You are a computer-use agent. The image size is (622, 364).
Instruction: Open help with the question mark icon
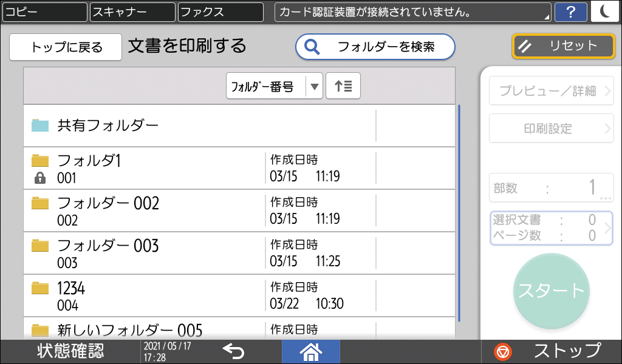tap(571, 12)
